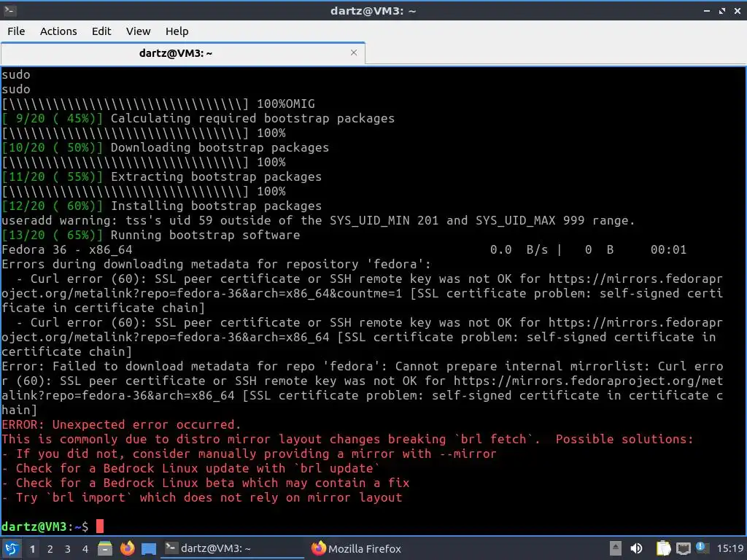Click the 'ERROR: Unexpected error occurred.' line
Screen dimensions: 747x560
[121, 424]
